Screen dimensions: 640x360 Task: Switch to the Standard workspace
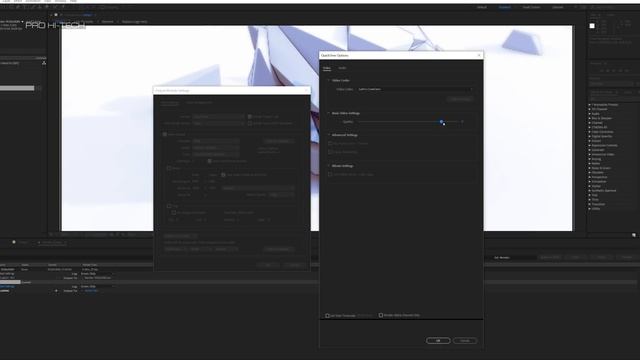tap(504, 7)
